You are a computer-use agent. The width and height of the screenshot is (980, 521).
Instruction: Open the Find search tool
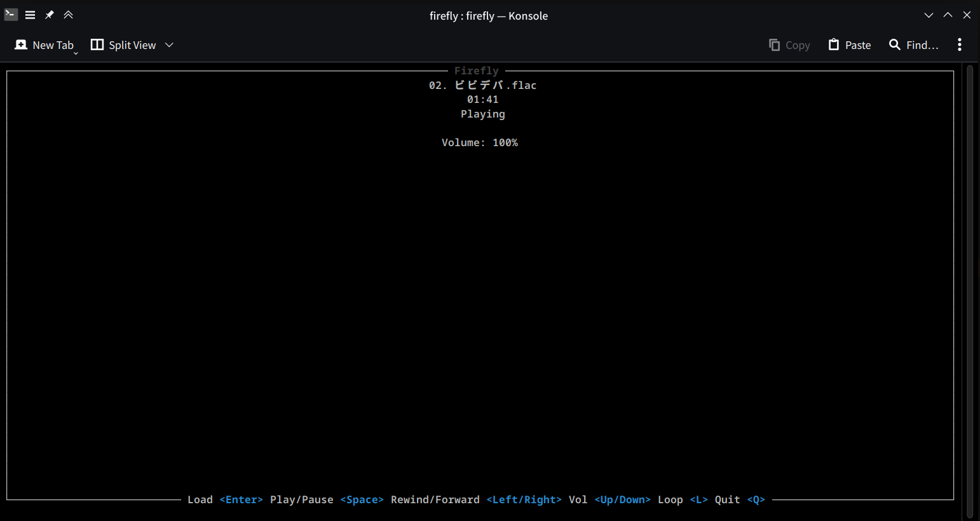tap(913, 45)
